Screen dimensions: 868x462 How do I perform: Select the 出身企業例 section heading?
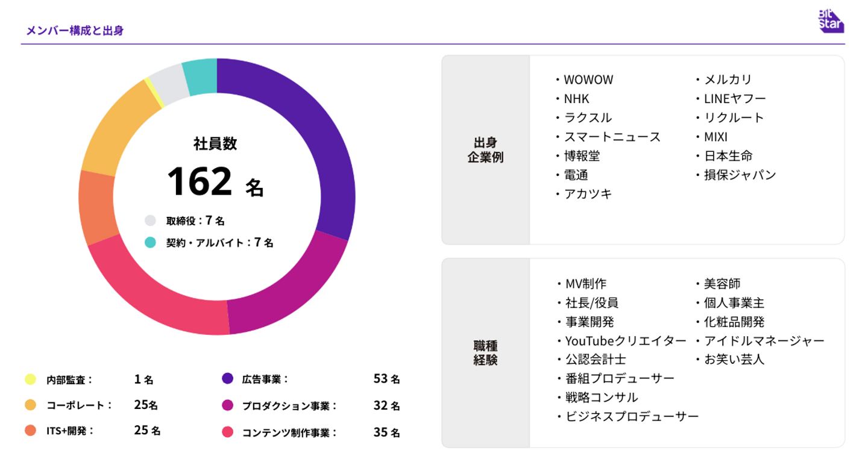tap(485, 150)
